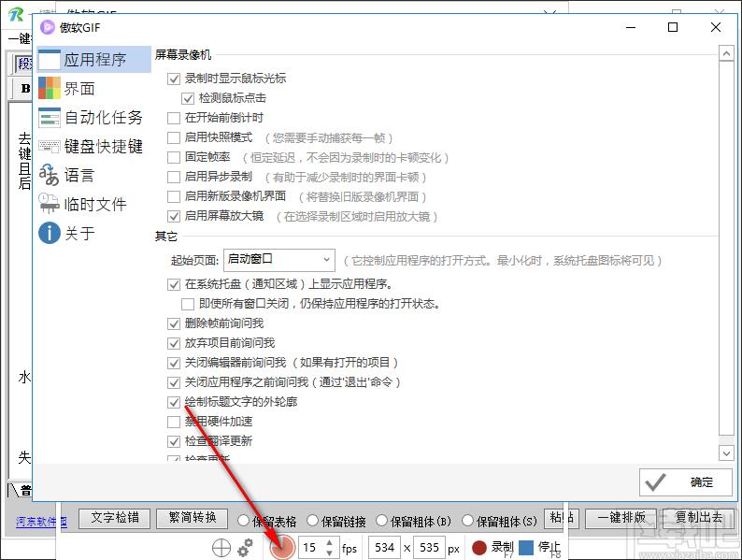Click the 界面 color grid icon

pyautogui.click(x=50, y=89)
